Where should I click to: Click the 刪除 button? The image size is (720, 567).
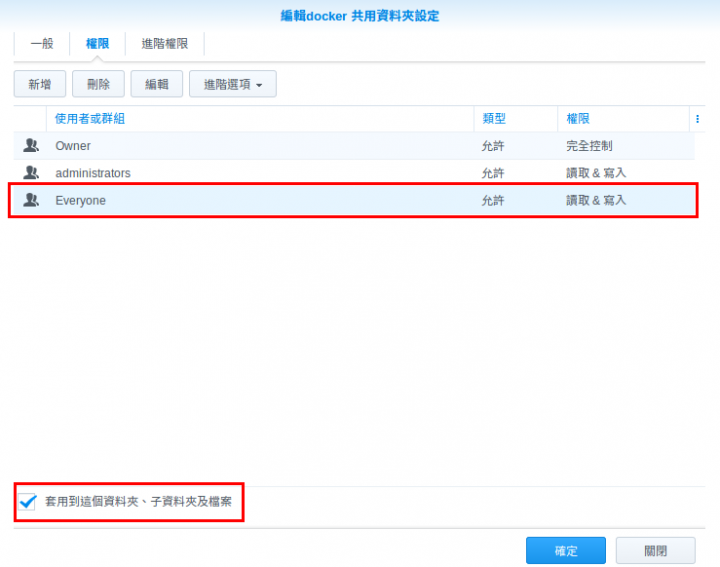pyautogui.click(x=98, y=84)
